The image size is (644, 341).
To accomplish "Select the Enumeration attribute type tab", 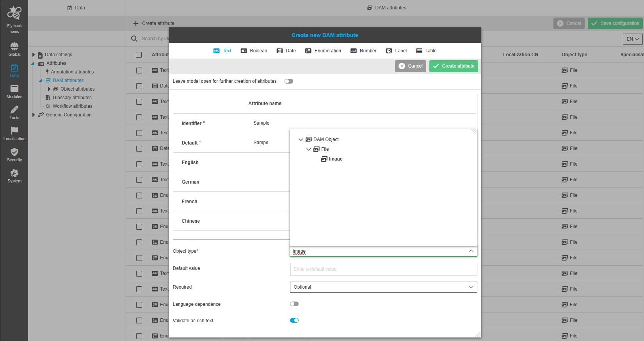I will (x=323, y=51).
